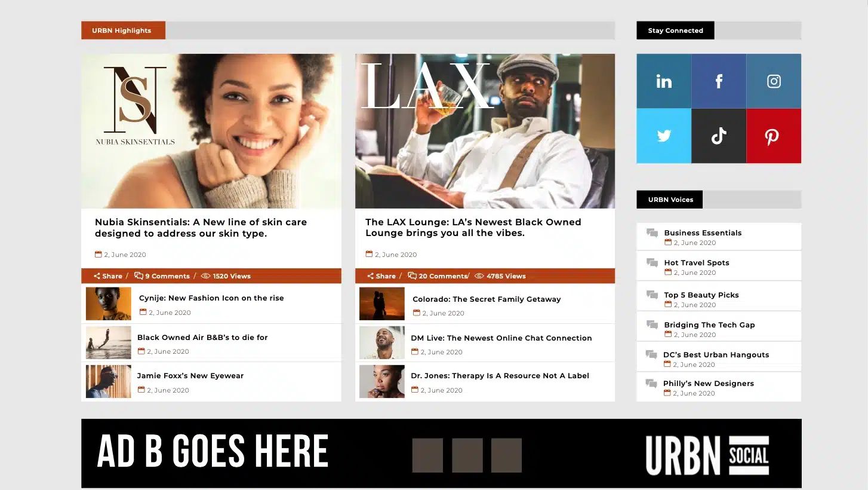
Task: Click the comments icon beside 9 Comments
Action: [138, 276]
